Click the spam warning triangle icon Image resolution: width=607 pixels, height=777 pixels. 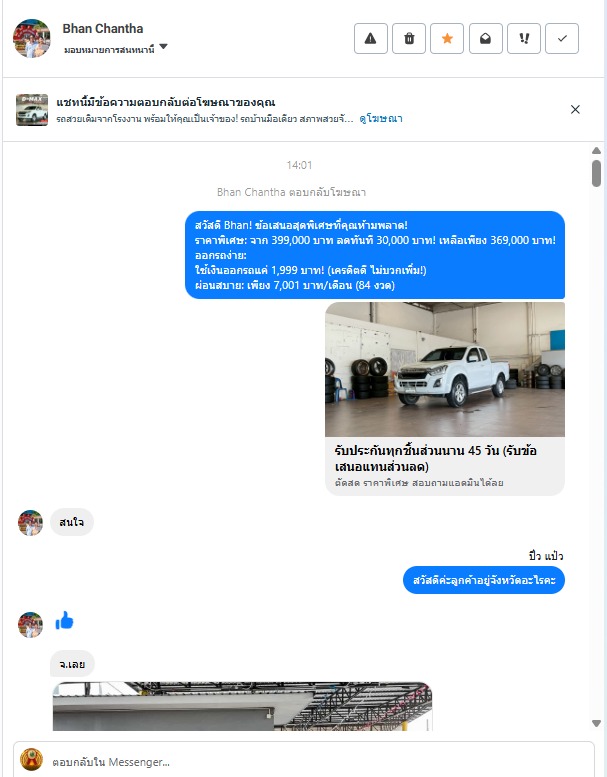click(x=371, y=39)
